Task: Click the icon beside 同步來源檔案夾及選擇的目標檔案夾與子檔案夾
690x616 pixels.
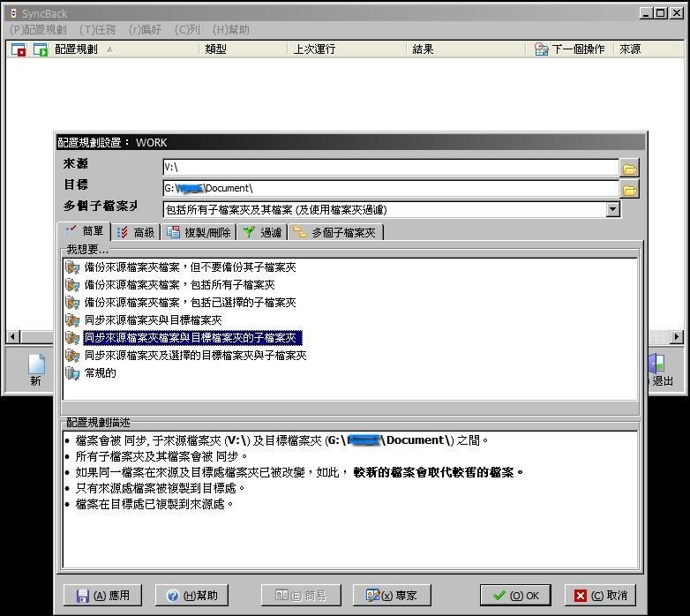Action: point(72,355)
